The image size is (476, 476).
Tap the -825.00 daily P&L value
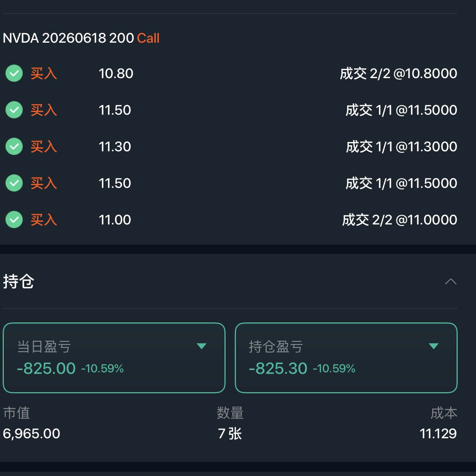(x=46, y=369)
